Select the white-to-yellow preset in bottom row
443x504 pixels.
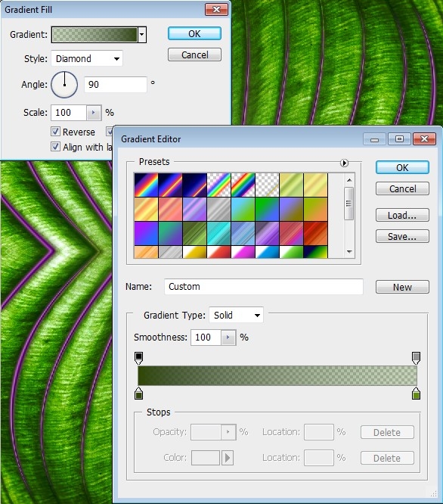(194, 252)
